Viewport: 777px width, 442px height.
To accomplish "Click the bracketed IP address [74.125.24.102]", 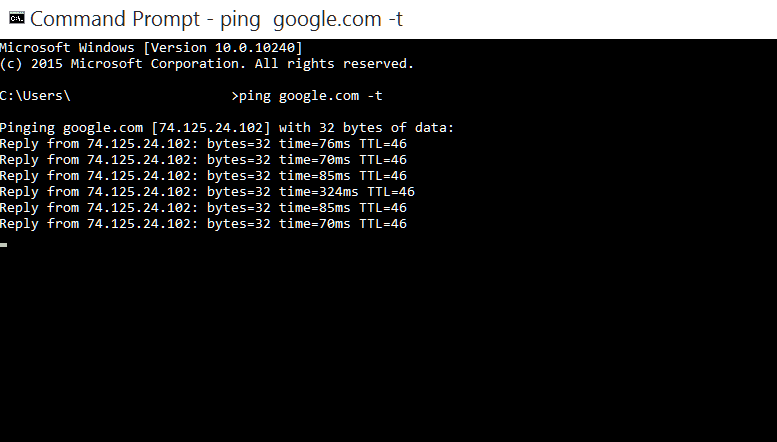I will (211, 128).
